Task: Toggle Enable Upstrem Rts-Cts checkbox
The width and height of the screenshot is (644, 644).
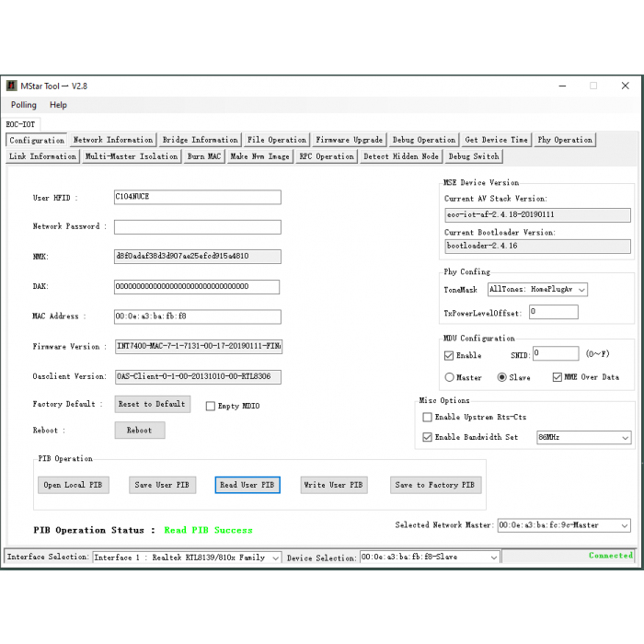Action: pyautogui.click(x=428, y=417)
